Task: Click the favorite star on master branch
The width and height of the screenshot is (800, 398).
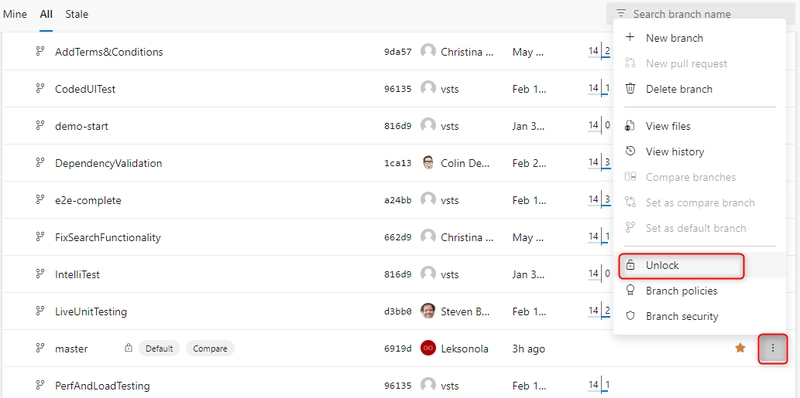Action: 740,348
